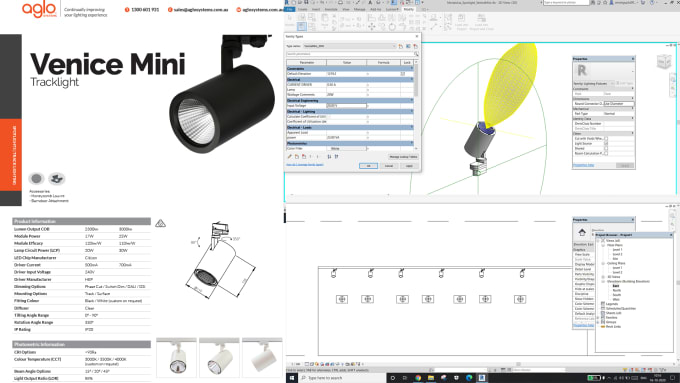Click the ViewCube in the 3D view
Screen dimensions: 680x383
click(664, 62)
